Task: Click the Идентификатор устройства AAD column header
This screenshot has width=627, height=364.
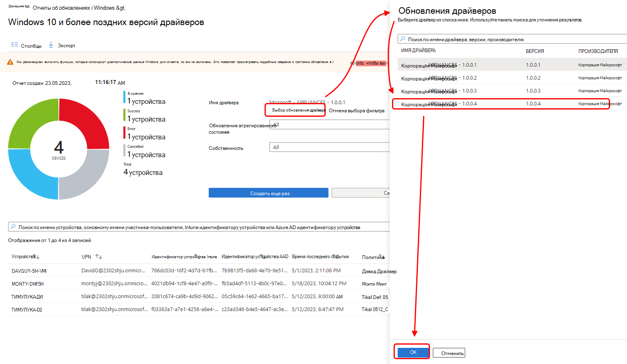Action: pyautogui.click(x=255, y=257)
